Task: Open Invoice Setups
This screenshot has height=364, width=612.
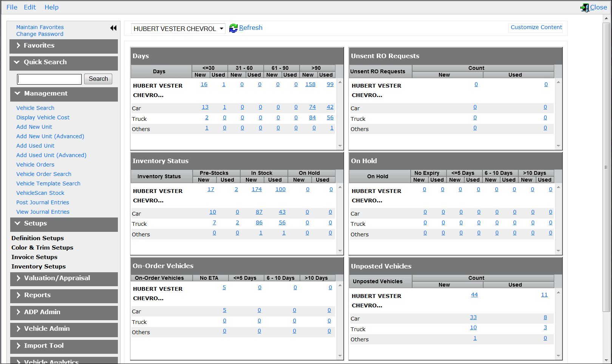Action: click(x=34, y=257)
